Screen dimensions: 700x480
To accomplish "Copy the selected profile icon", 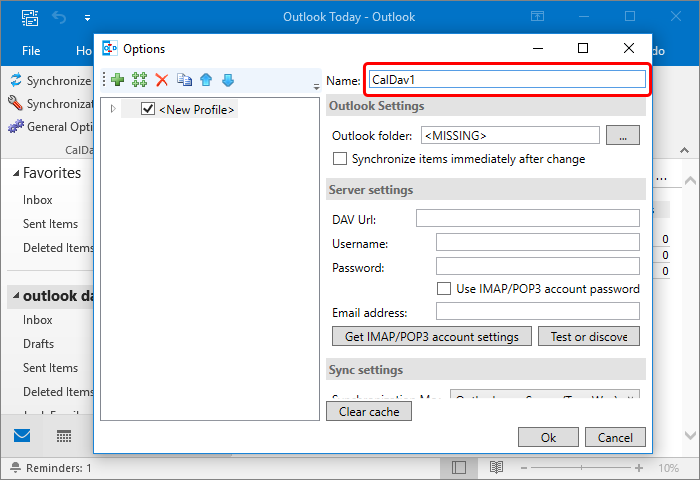I will click(184, 80).
